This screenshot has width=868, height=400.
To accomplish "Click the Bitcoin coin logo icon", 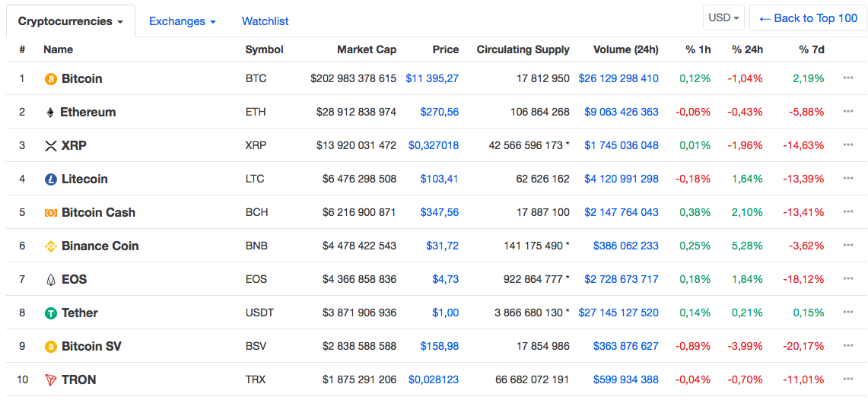I will pos(51,79).
